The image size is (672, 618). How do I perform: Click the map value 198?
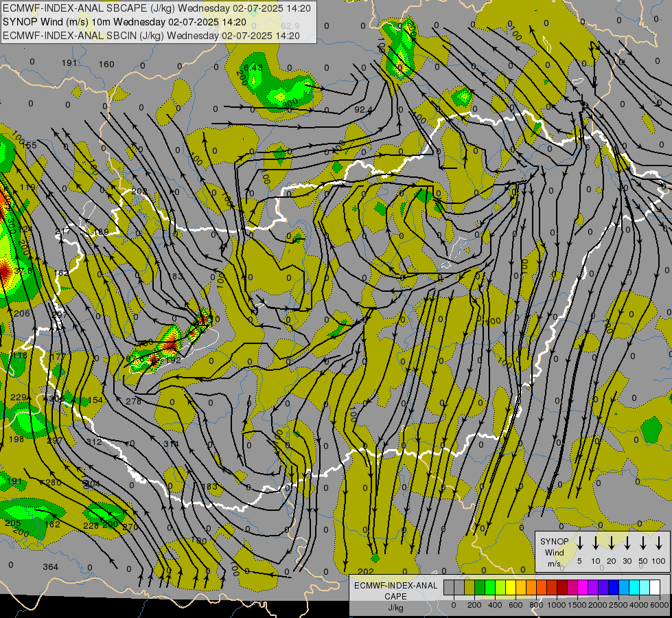(16, 439)
